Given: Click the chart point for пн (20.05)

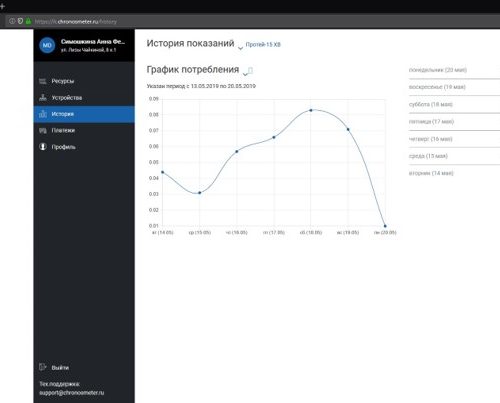Looking at the screenshot, I should click(385, 226).
